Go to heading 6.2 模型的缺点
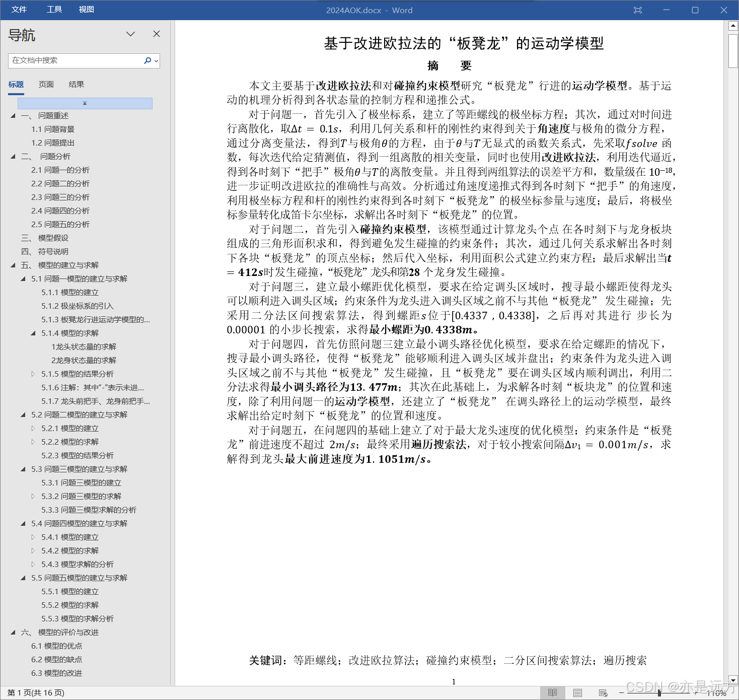Image resolution: width=739 pixels, height=700 pixels. pyautogui.click(x=56, y=660)
